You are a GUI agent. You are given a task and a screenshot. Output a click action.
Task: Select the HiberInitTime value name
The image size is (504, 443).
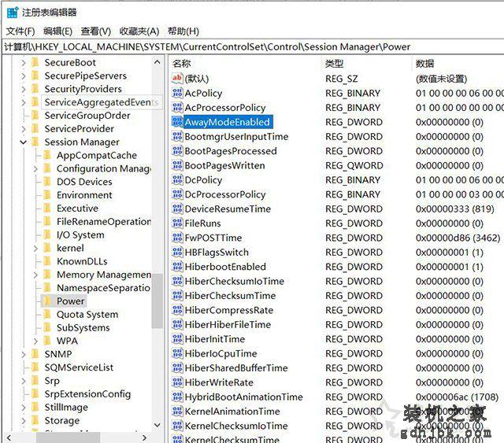click(215, 338)
